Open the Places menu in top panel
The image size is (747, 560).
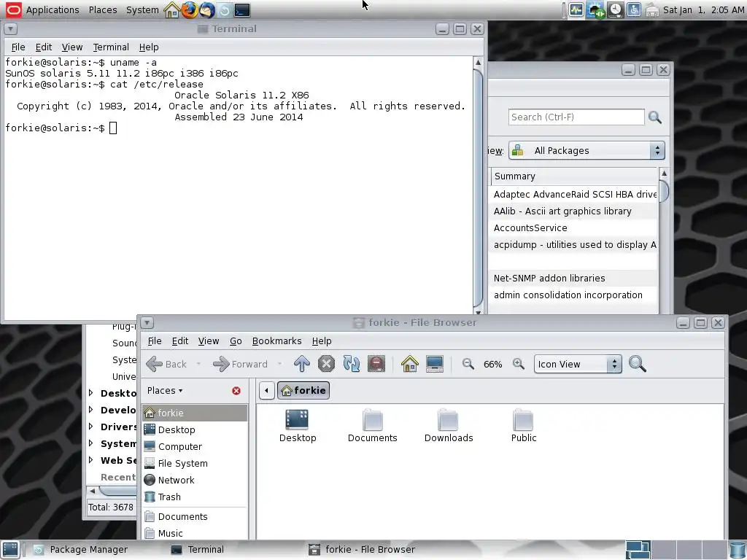coord(102,9)
